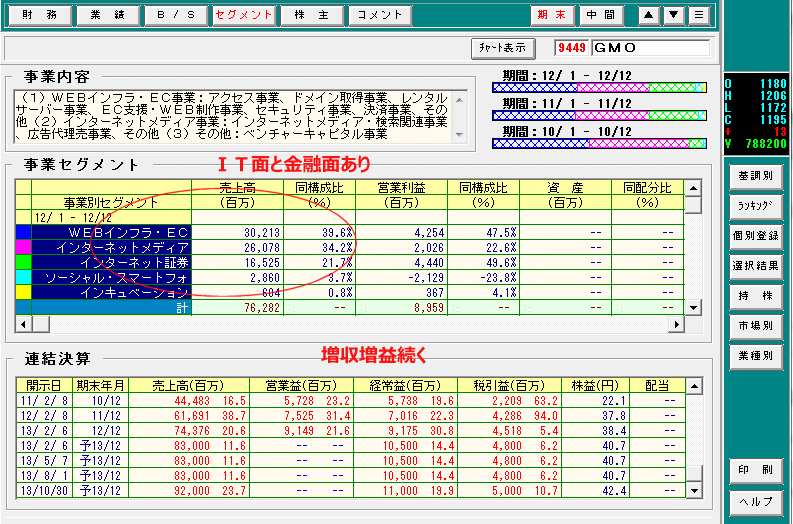Click the yellow swatch for インキュベーション

(23, 292)
